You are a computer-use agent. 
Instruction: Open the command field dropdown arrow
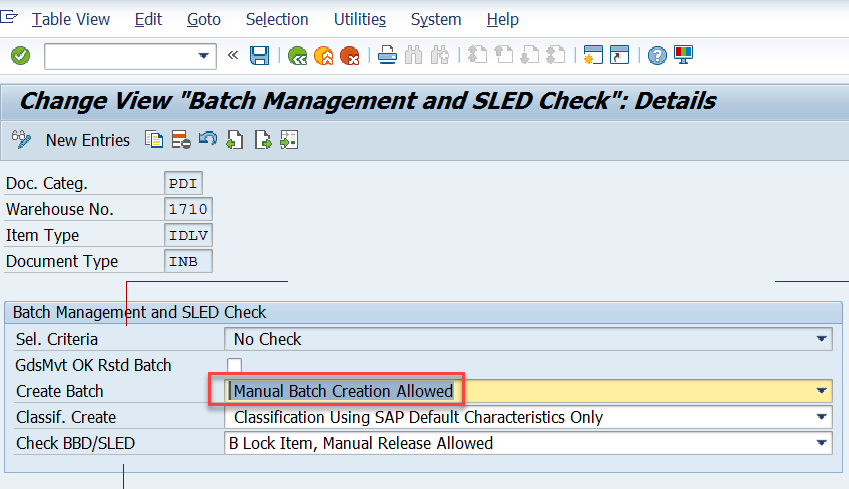[204, 56]
